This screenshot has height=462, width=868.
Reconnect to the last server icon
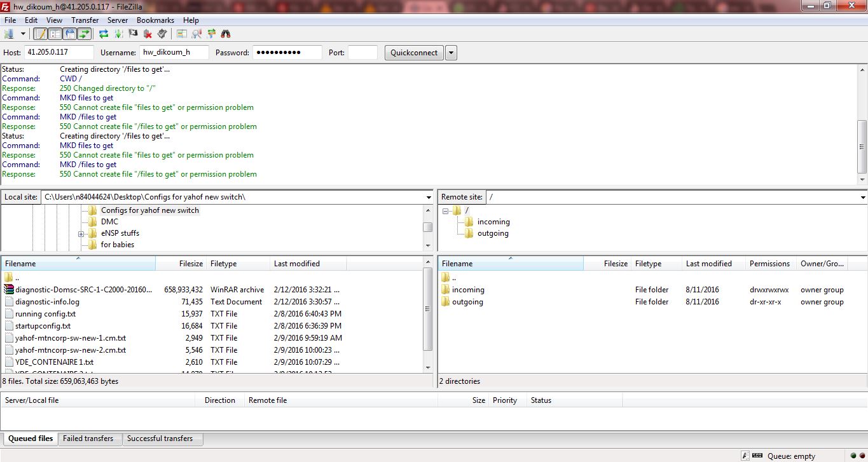pyautogui.click(x=162, y=34)
